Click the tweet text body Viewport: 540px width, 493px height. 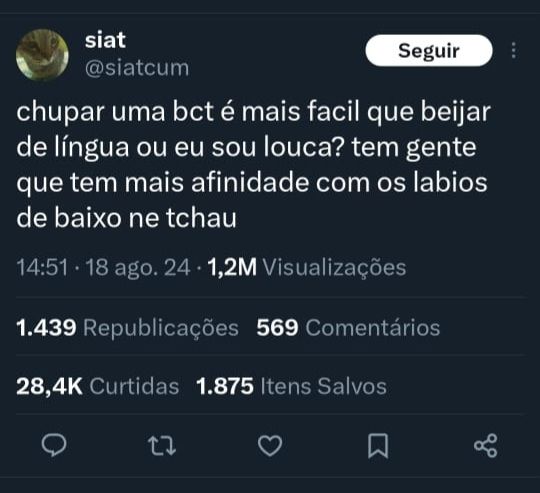click(253, 165)
